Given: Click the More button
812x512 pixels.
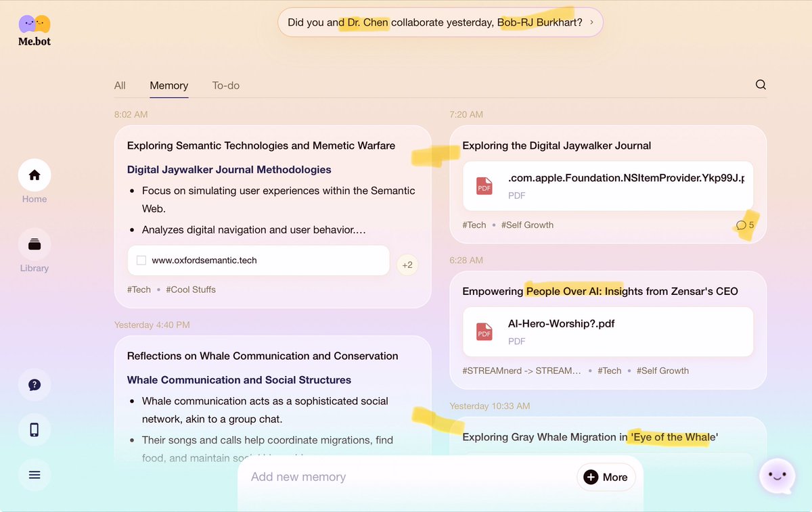Looking at the screenshot, I should [606, 477].
